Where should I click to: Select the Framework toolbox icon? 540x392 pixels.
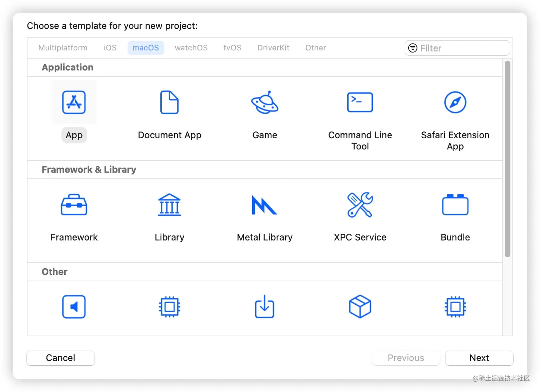[74, 204]
